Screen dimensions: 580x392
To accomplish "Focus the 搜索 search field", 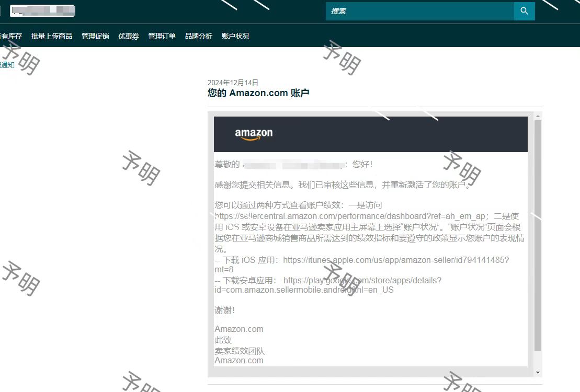I will coord(420,11).
